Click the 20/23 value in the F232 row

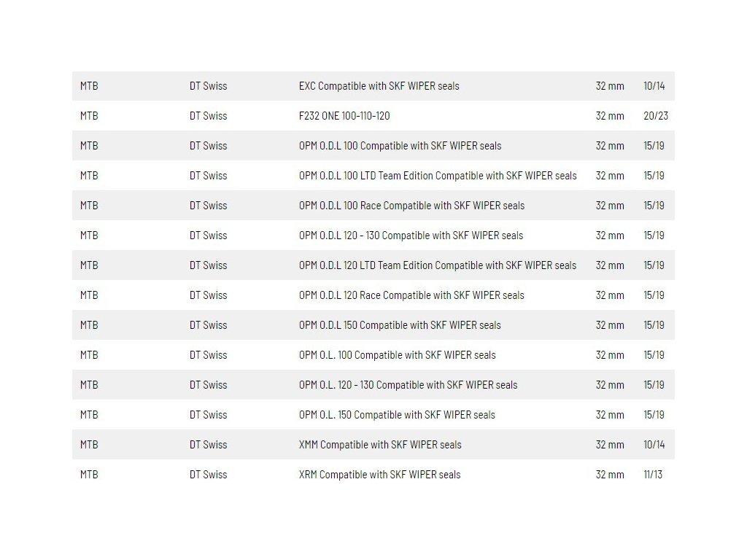(x=656, y=116)
